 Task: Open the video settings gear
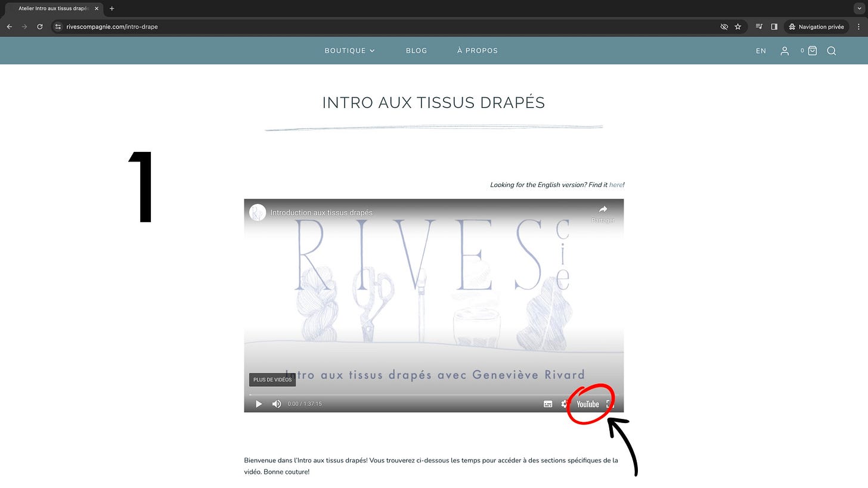(564, 404)
